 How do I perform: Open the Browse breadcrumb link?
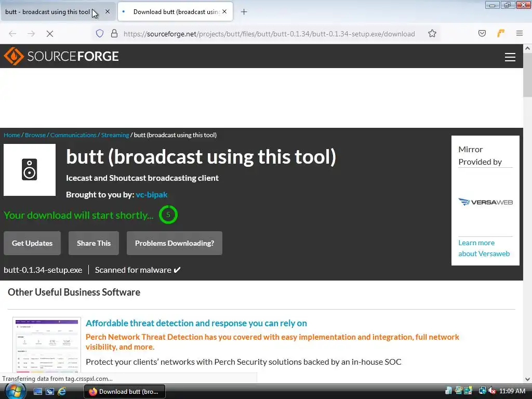click(35, 135)
